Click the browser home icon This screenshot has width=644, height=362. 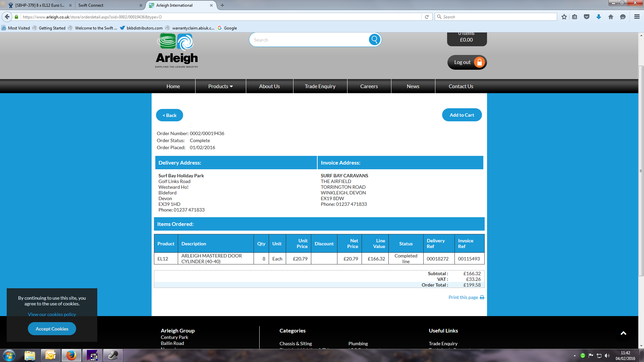coord(611,17)
